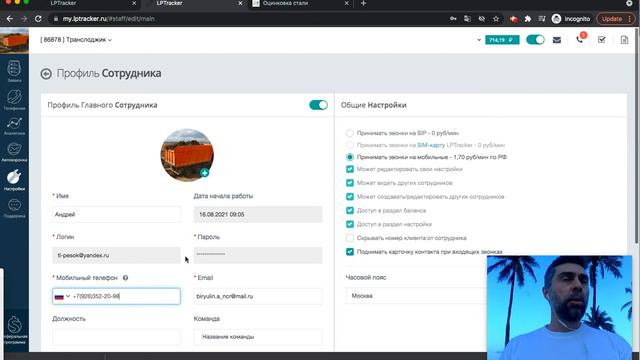Viewport: 640px width, 360px height.
Task: Expand the small arrow left of balance
Action: [479, 40]
